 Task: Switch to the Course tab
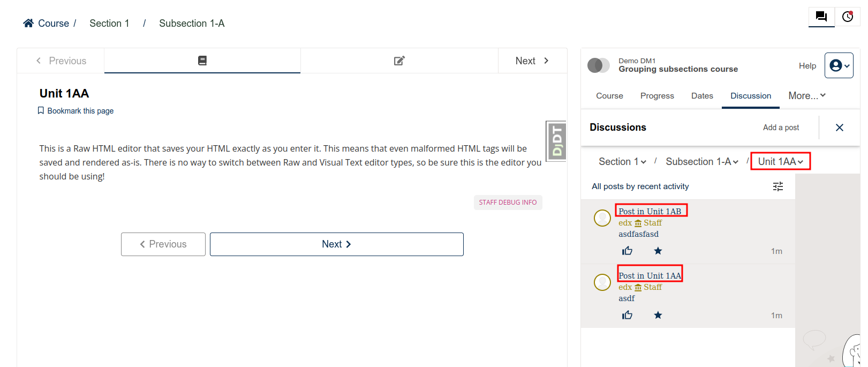[x=609, y=96]
